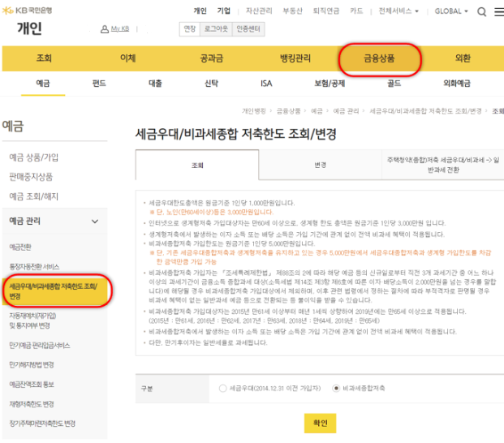The height and width of the screenshot is (443, 504).
Task: Open 예금잔액조회 통보 in sidebar
Action: [x=32, y=385]
